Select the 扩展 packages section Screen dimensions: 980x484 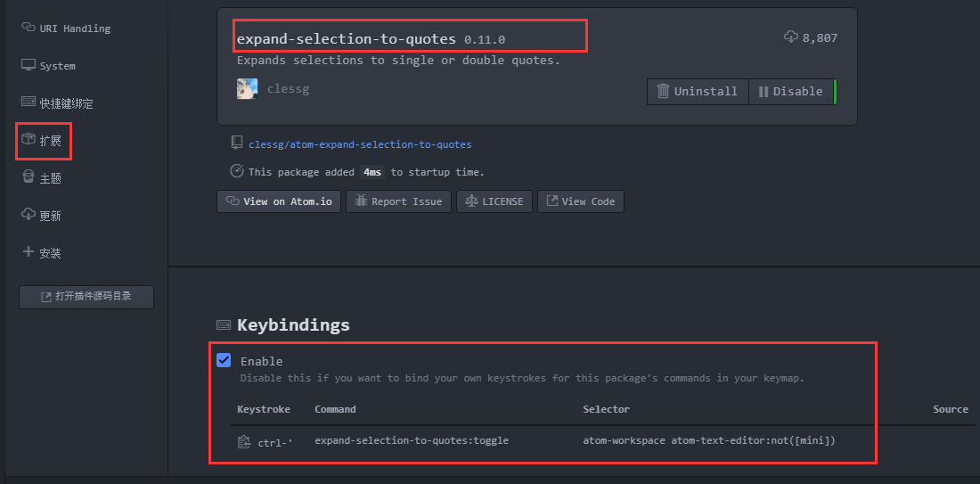coord(42,140)
